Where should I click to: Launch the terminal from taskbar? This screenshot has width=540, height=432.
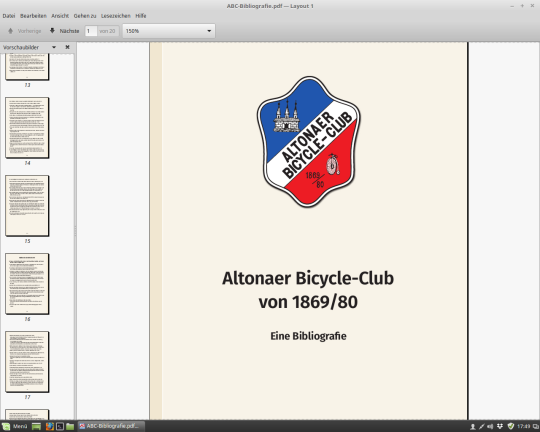pyautogui.click(x=60, y=426)
